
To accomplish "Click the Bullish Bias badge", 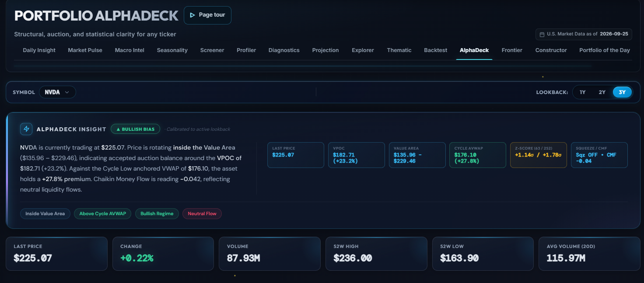I will point(135,129).
